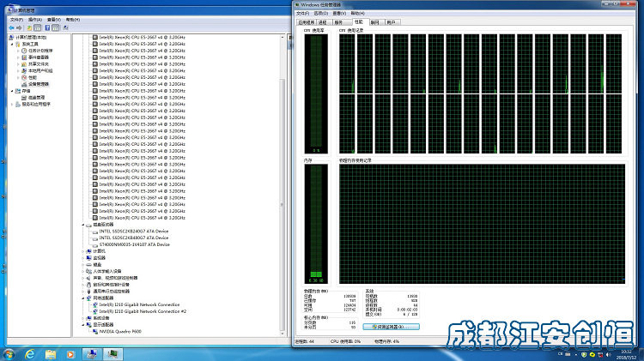Open the Options (选项) menu in Task Manager
This screenshot has width=644, height=361.
pyautogui.click(x=321, y=14)
